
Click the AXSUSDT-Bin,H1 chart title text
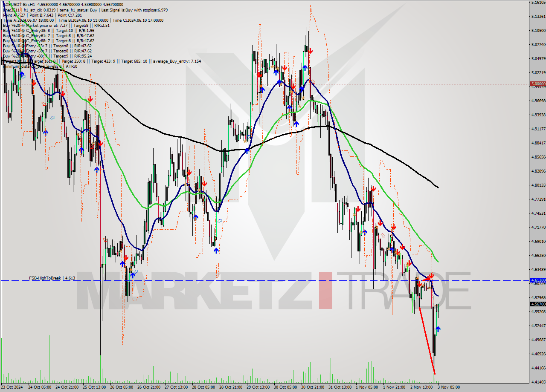(18, 4)
